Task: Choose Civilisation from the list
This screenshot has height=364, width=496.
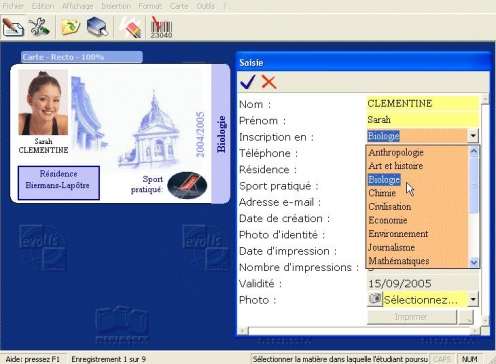Action: (x=390, y=207)
